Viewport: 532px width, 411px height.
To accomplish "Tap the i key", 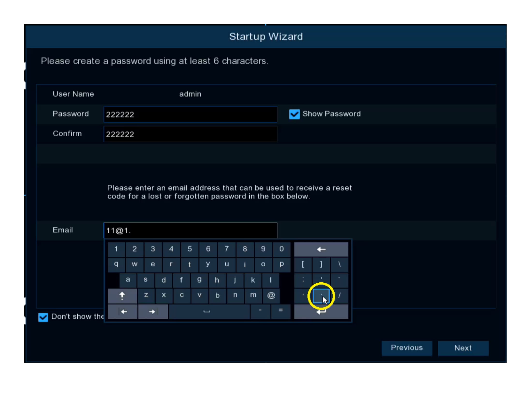I will [245, 264].
